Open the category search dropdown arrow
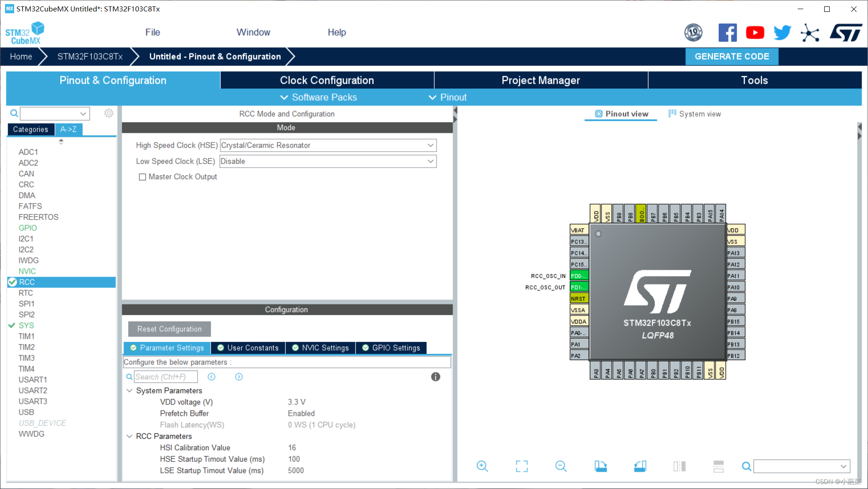The width and height of the screenshot is (868, 489). 83,113
